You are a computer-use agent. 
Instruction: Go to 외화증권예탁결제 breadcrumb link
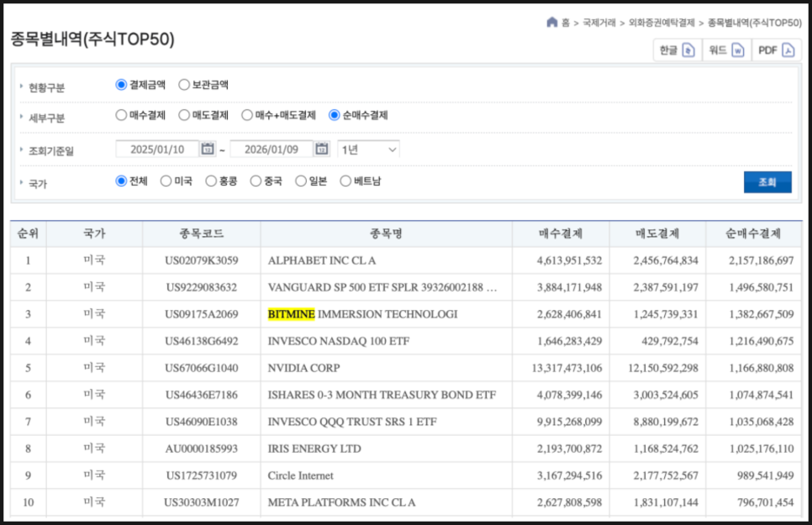662,23
